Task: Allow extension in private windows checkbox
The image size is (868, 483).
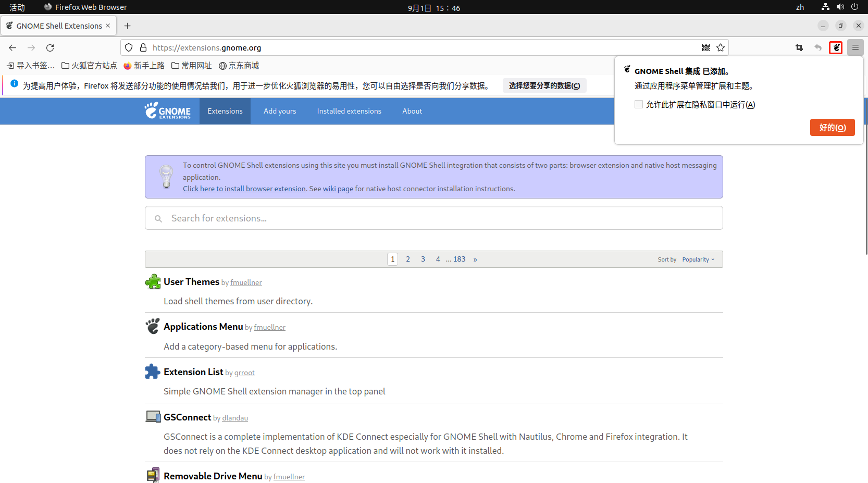Action: pyautogui.click(x=638, y=104)
